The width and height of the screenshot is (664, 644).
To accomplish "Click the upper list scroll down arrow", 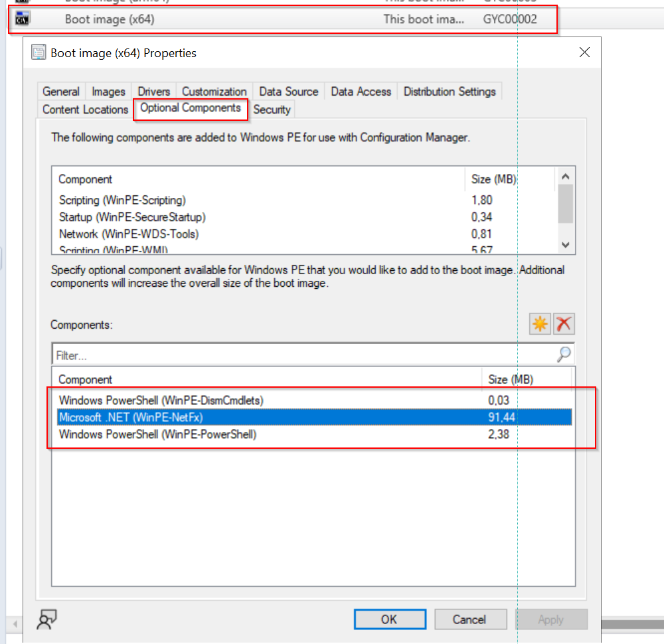I will coord(565,245).
